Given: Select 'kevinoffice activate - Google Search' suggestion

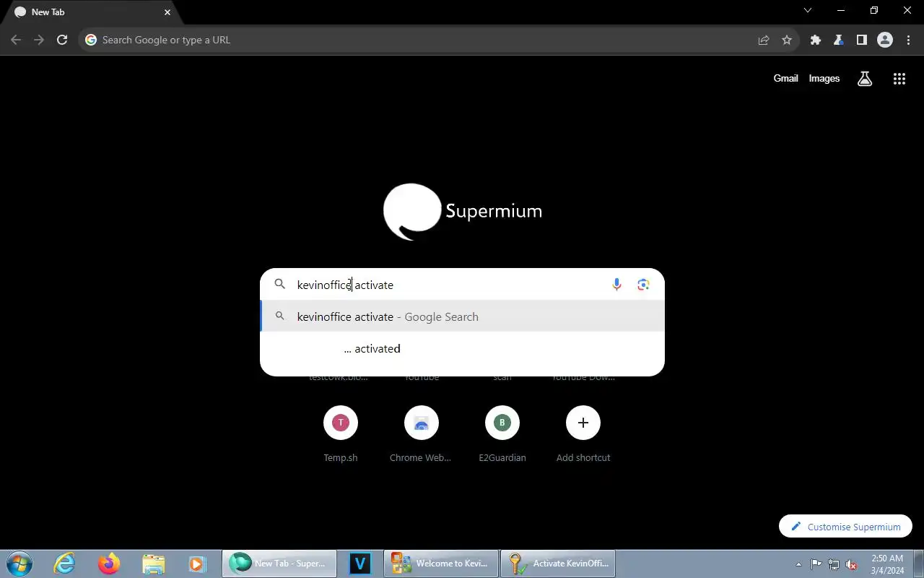Looking at the screenshot, I should point(462,316).
